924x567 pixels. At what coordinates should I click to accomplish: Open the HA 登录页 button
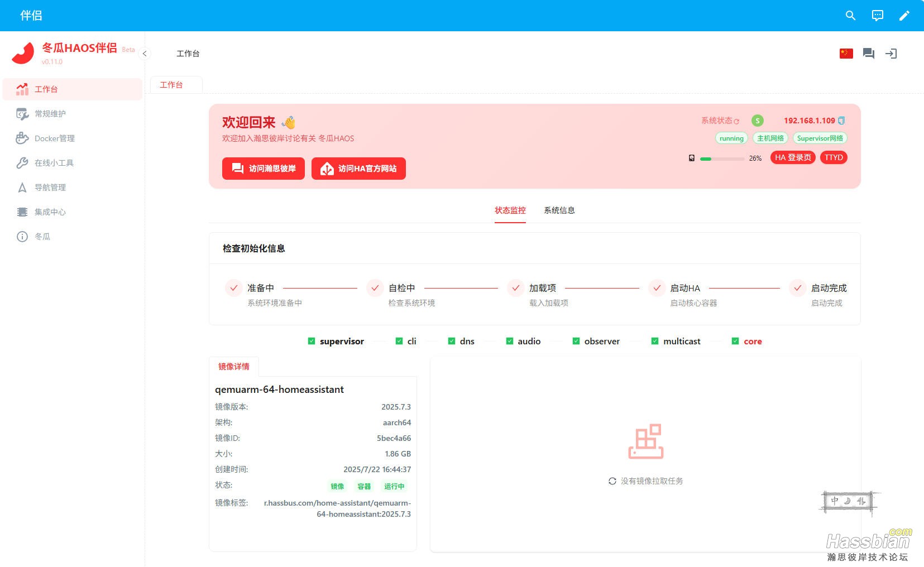793,158
